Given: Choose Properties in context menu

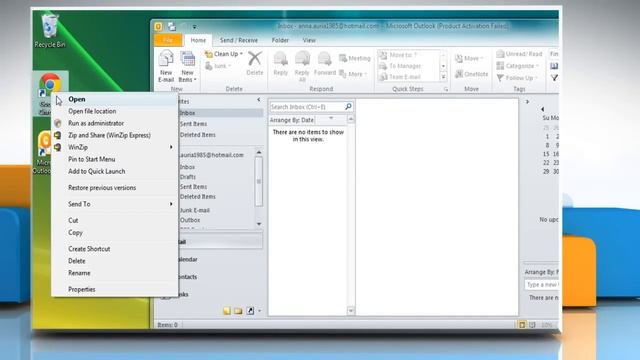Looking at the screenshot, I should [115, 289].
